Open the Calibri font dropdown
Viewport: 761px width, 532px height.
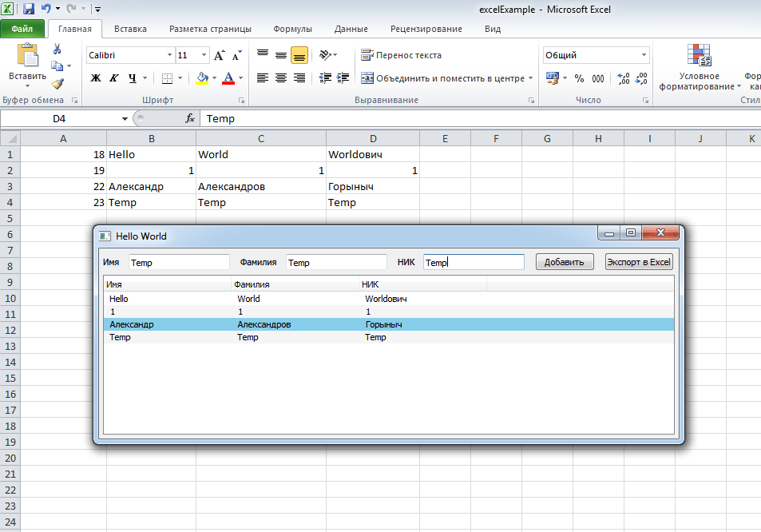click(x=168, y=55)
